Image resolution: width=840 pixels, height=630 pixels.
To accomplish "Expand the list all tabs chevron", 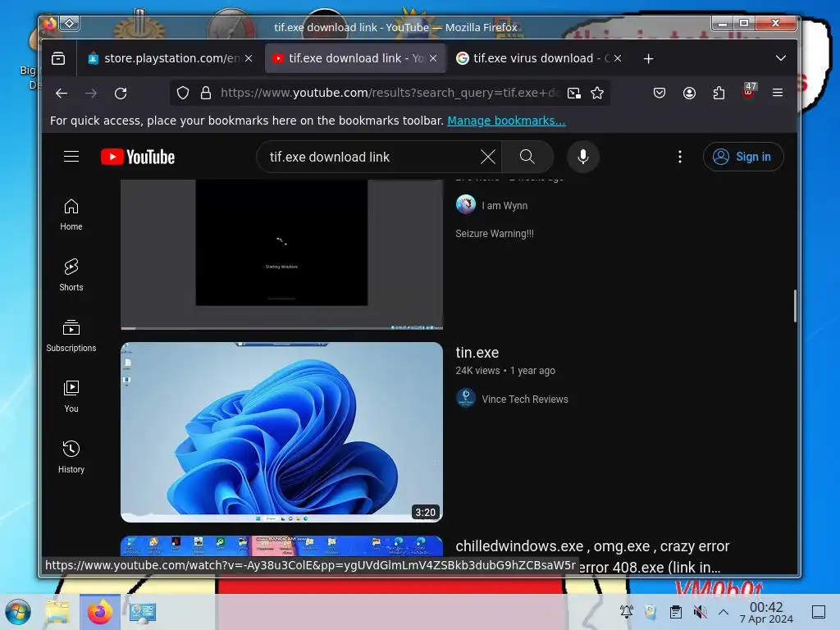I will coord(781,58).
